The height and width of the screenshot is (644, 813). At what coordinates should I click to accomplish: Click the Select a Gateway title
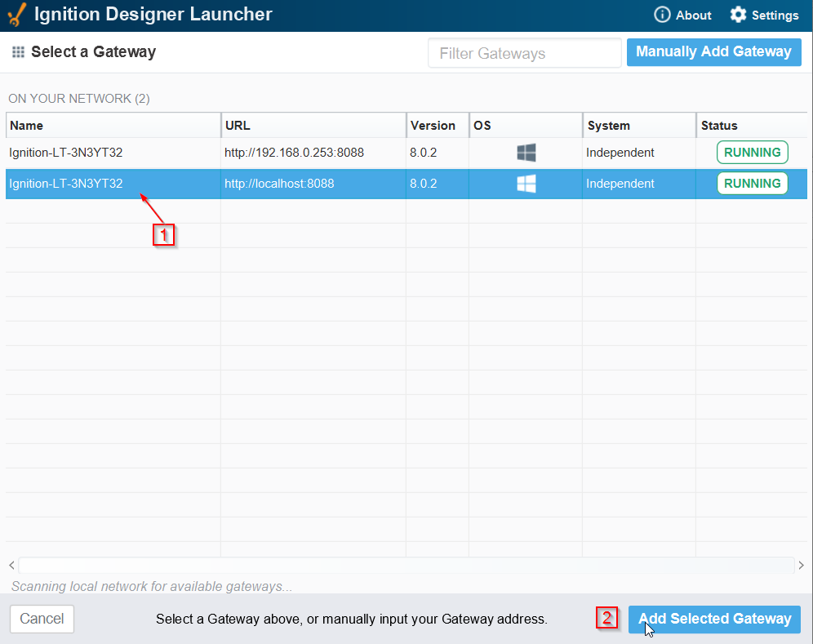point(93,52)
